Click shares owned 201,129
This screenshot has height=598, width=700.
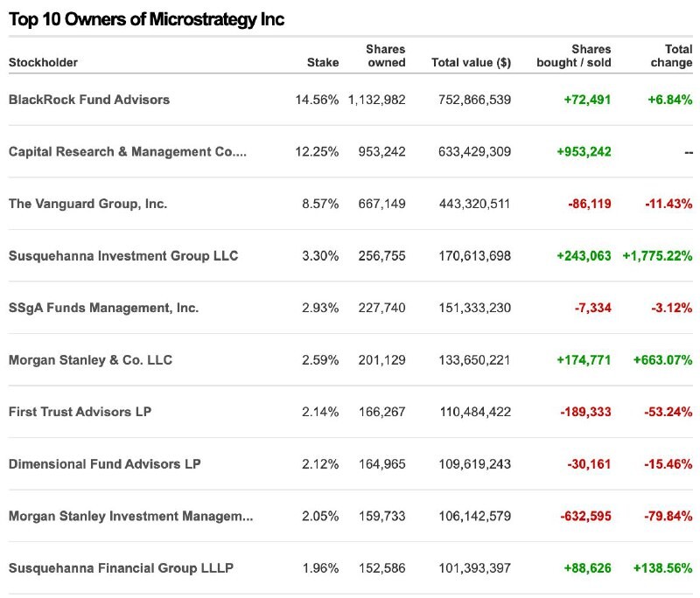pos(382,360)
